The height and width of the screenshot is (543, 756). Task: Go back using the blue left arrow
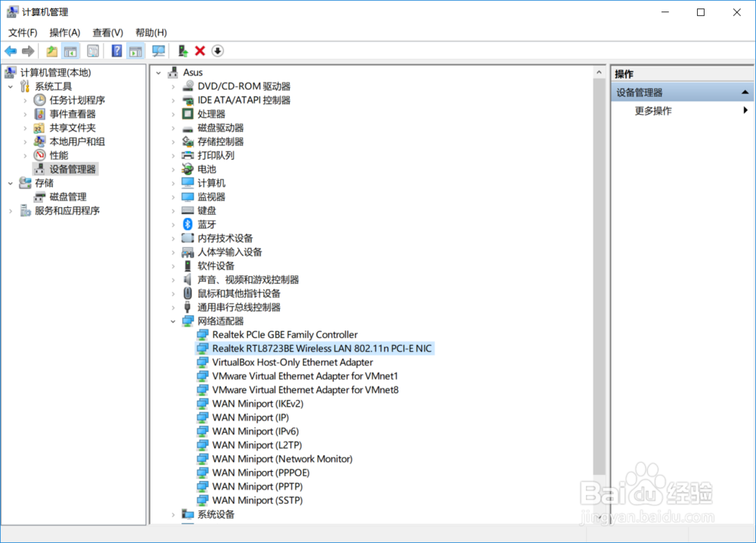click(11, 51)
